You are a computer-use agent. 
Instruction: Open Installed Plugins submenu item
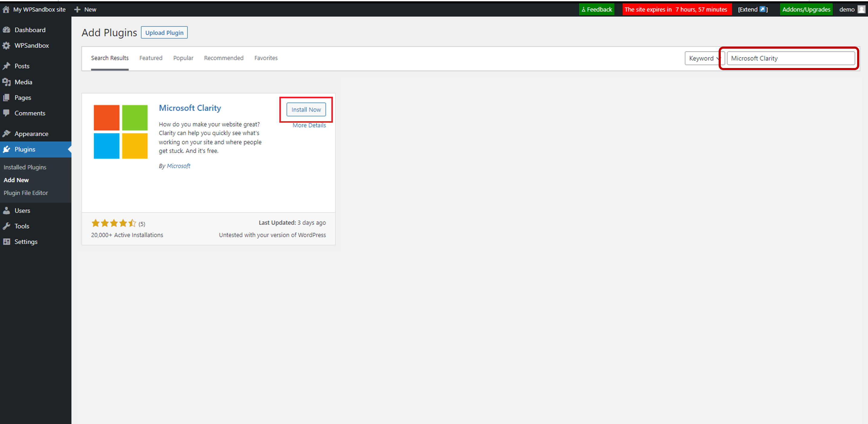(25, 167)
